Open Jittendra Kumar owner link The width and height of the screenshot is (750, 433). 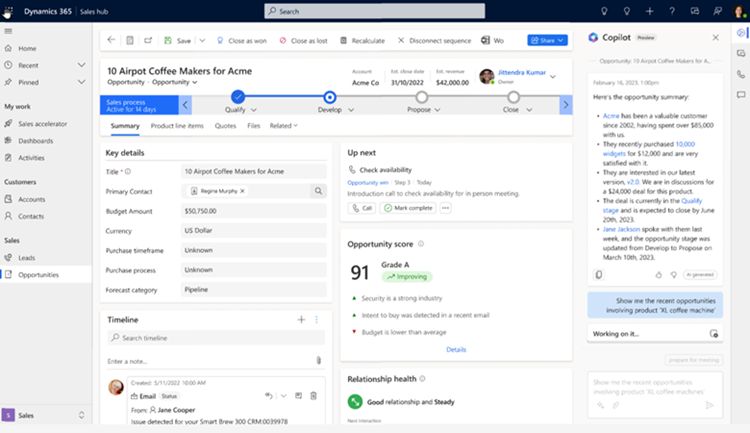click(522, 72)
